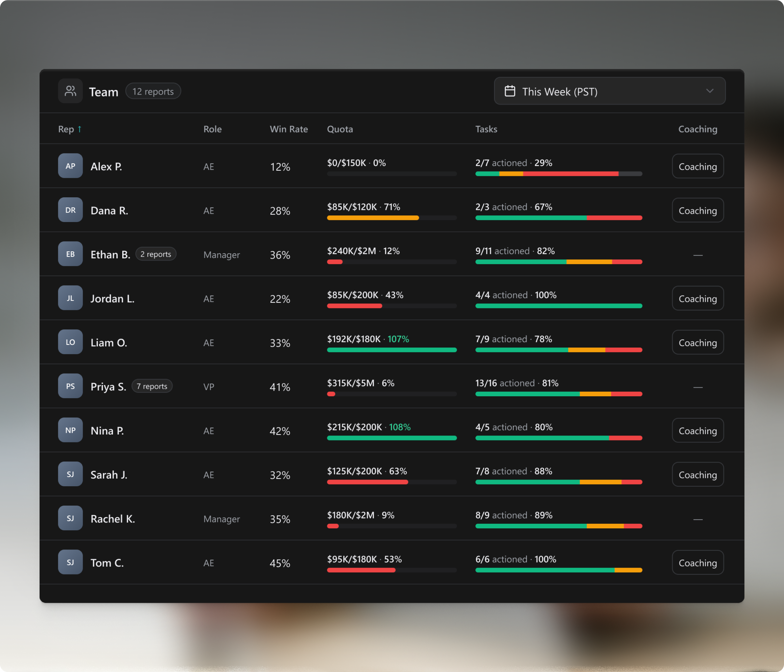Viewport: 784px width, 672px height.
Task: Open Coaching for Tom C.
Action: tap(697, 563)
